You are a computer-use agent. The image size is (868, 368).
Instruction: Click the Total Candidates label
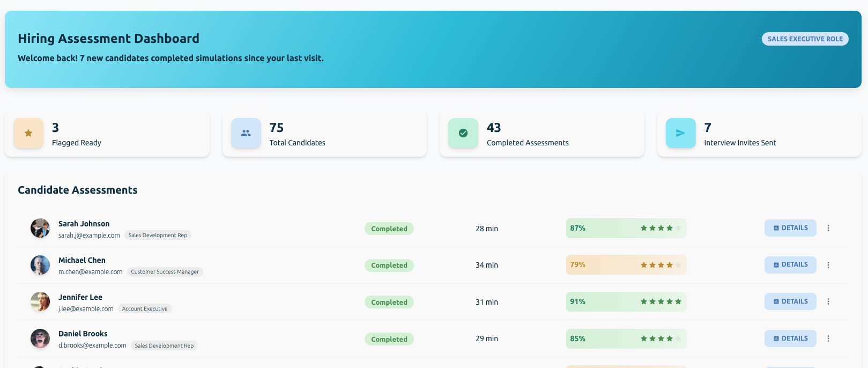point(298,143)
